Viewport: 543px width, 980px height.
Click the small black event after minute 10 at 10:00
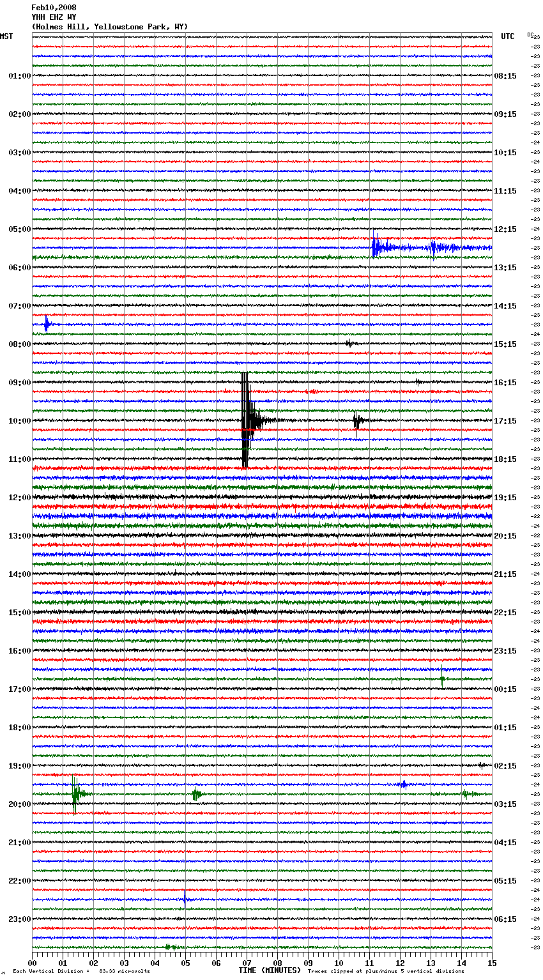point(358,420)
